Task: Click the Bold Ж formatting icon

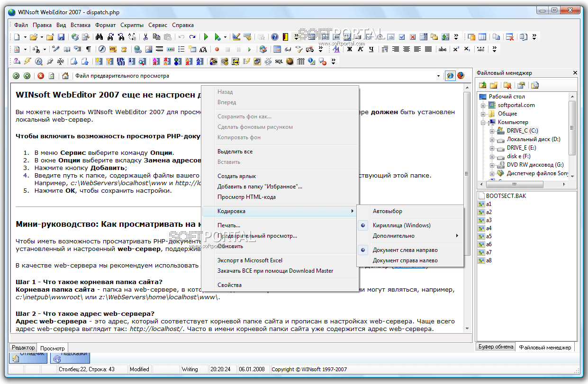Action: pos(350,49)
